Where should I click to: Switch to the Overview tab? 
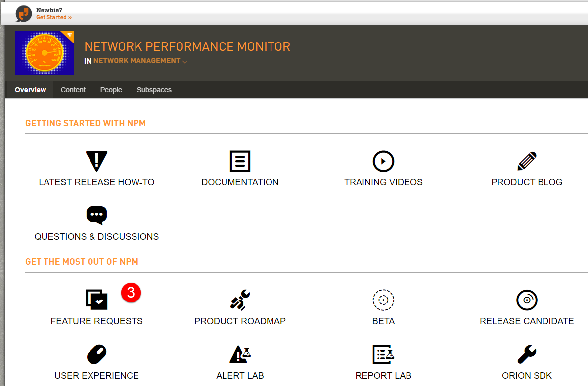(30, 90)
